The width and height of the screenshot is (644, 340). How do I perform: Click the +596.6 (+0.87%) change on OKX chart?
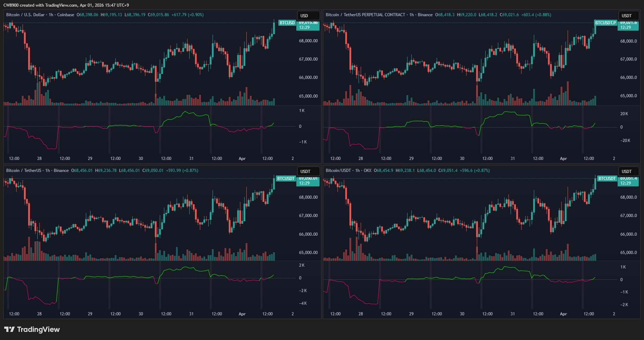tap(475, 171)
